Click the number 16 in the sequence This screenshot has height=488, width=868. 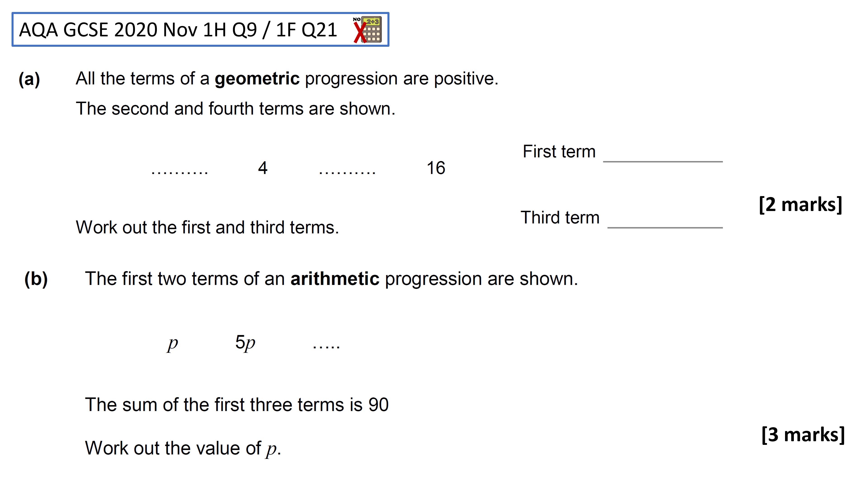click(x=436, y=168)
